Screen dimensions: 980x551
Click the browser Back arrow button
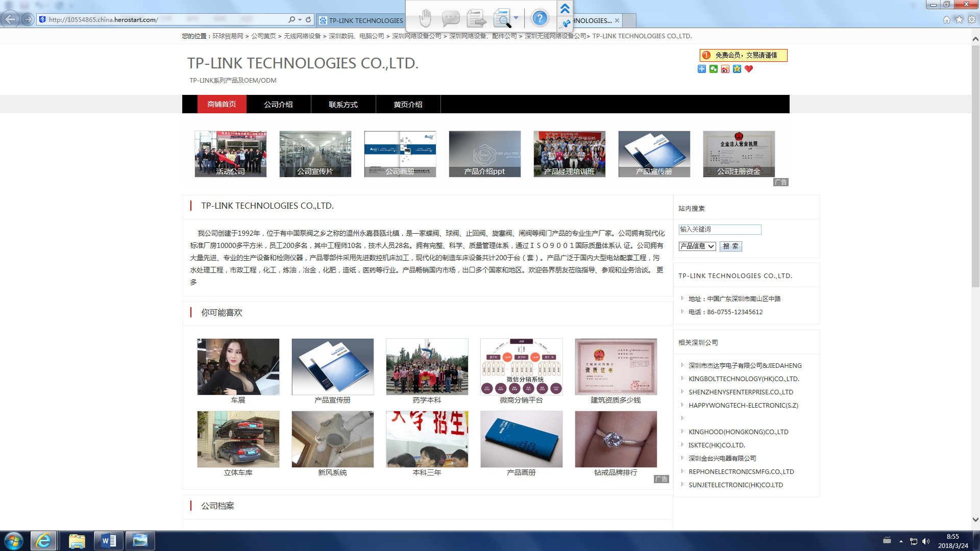click(x=10, y=19)
